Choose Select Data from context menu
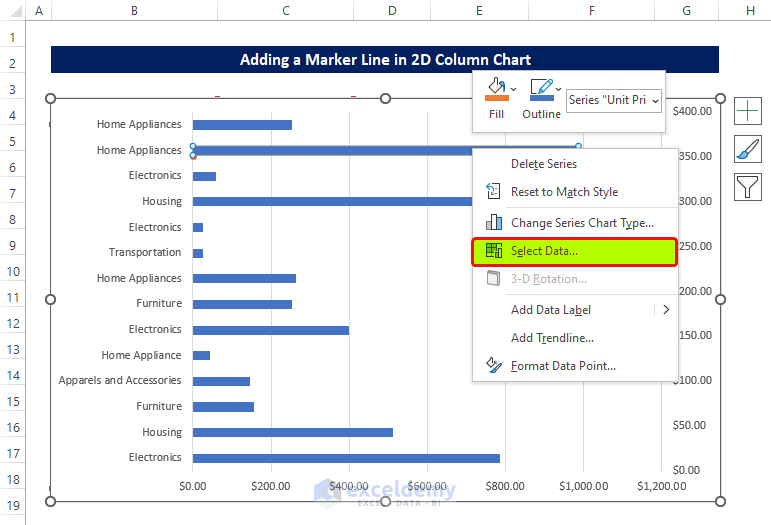 (x=544, y=251)
